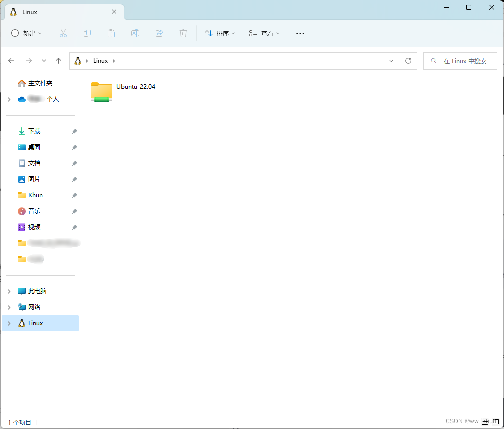
Task: Click the pin icon next to 音乐
Action: pyautogui.click(x=74, y=211)
